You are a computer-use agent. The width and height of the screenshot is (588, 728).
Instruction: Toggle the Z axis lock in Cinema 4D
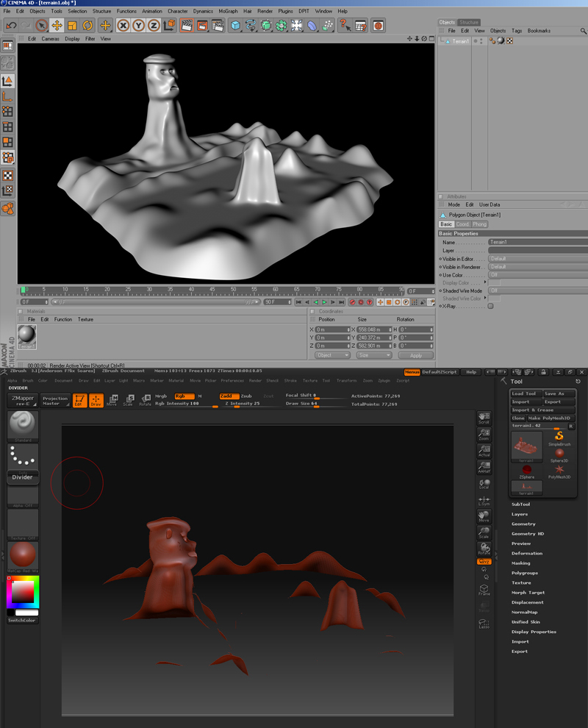[154, 25]
